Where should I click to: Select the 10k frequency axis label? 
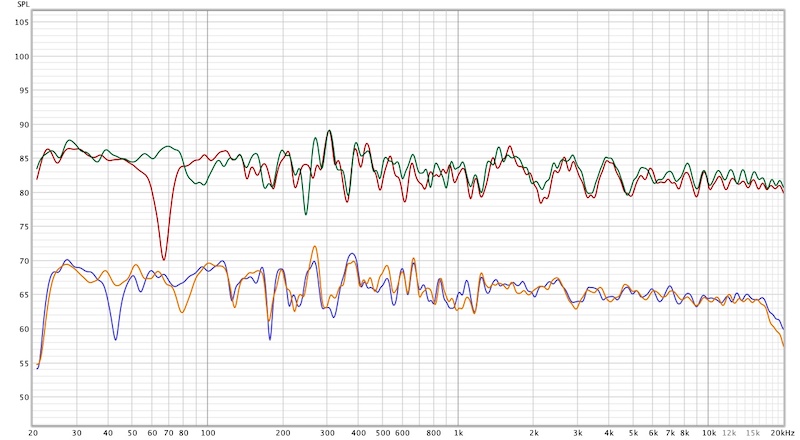(x=709, y=433)
